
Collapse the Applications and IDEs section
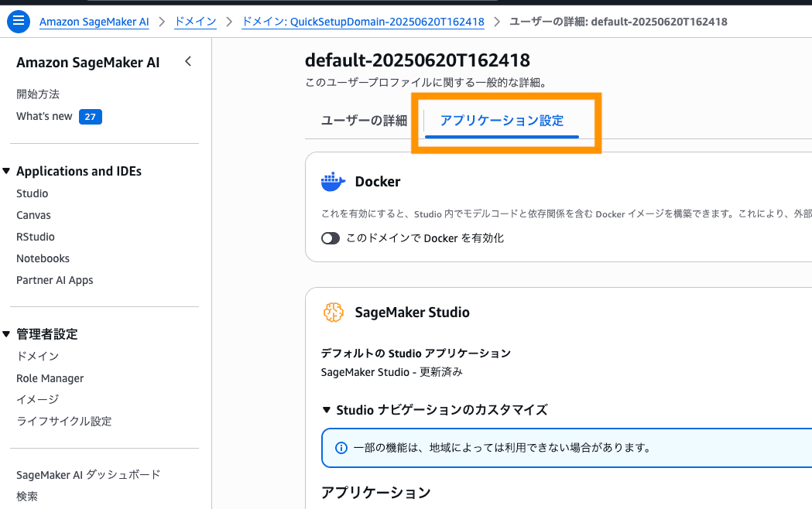(6, 171)
